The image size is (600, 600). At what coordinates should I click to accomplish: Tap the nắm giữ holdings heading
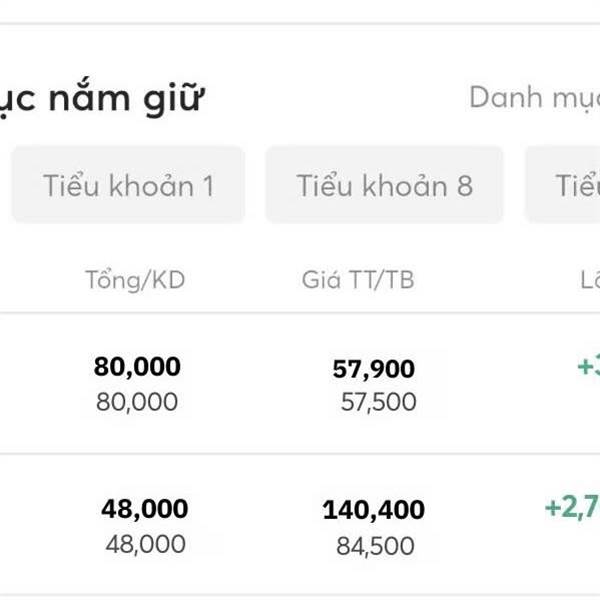[104, 98]
